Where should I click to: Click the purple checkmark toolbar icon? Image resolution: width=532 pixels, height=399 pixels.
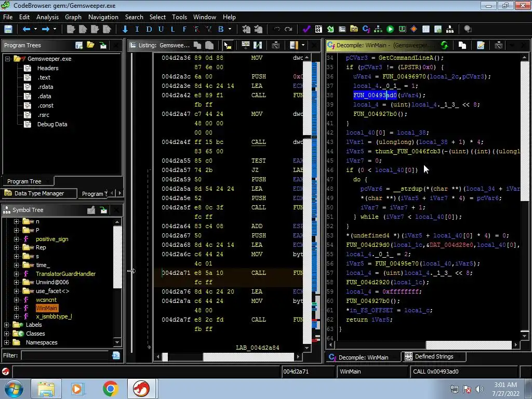[x=307, y=29]
